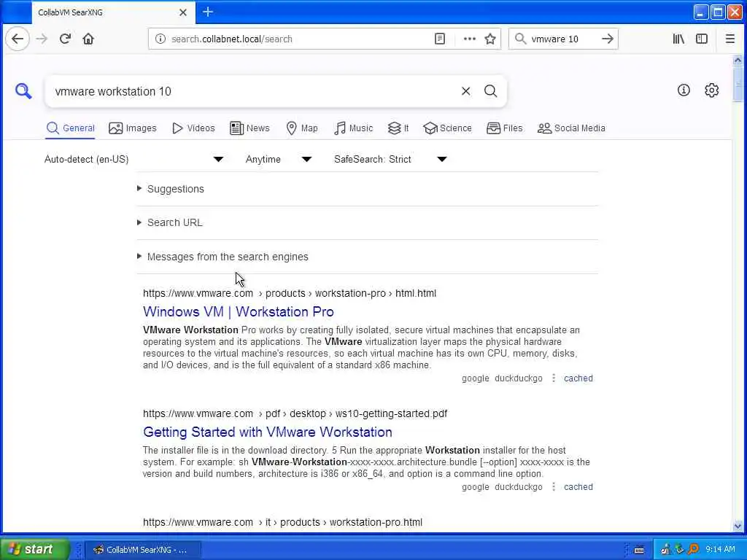The image size is (747, 560).
Task: Click the ws10-getting-started.pdf result URL
Action: click(x=295, y=413)
